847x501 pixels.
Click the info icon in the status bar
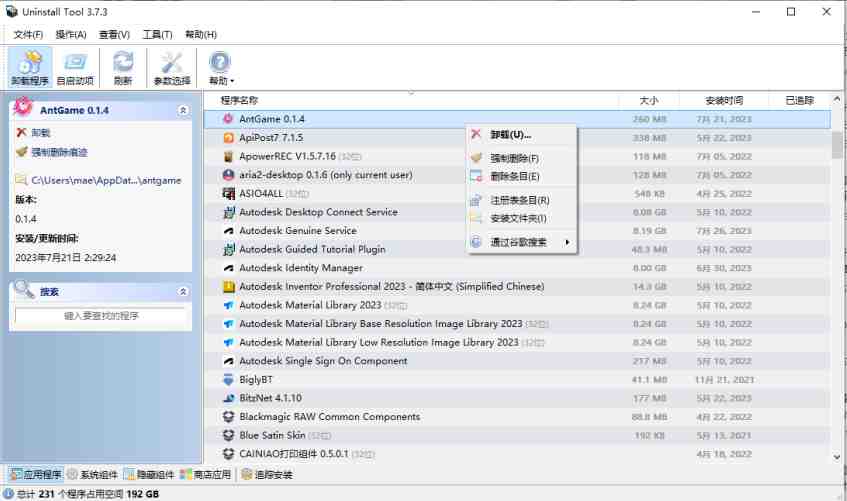click(9, 494)
